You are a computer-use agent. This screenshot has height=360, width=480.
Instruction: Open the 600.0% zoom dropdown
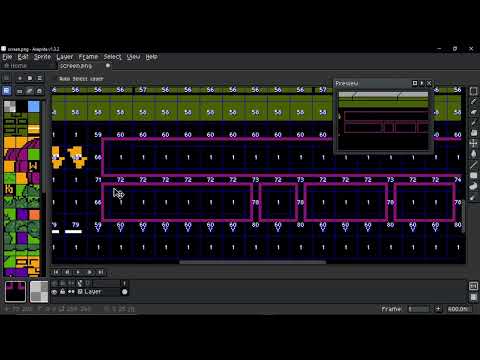[459, 309]
